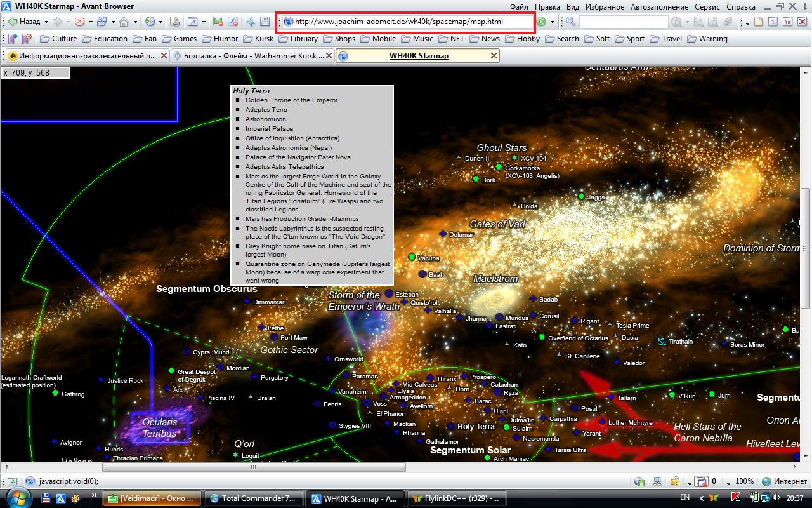
Task: Switch to Болталка - Флейм tab
Action: click(x=253, y=56)
